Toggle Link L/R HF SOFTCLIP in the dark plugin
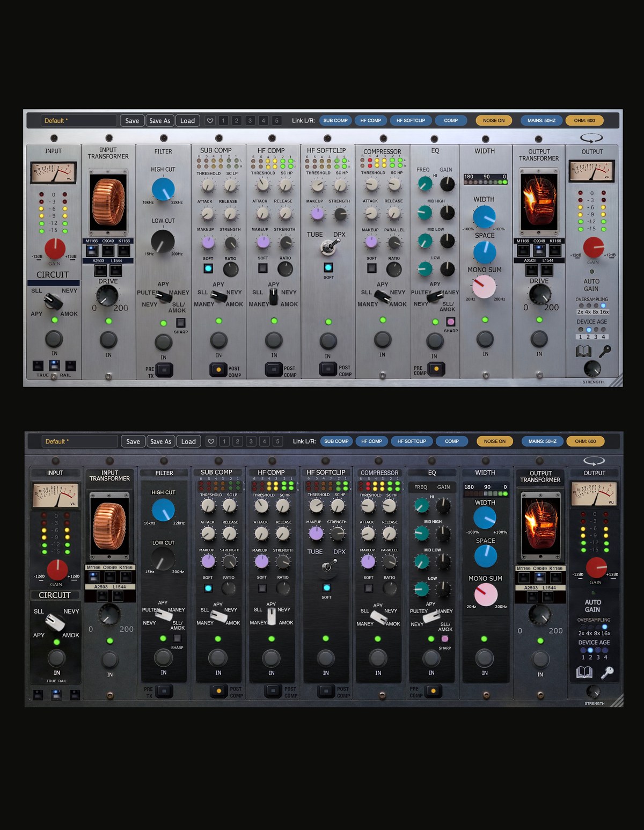 click(412, 441)
